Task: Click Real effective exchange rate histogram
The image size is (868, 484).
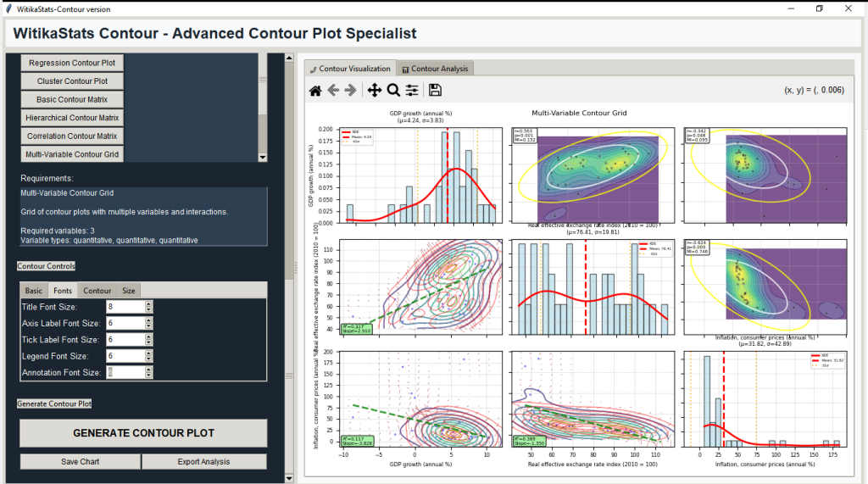Action: [x=593, y=287]
